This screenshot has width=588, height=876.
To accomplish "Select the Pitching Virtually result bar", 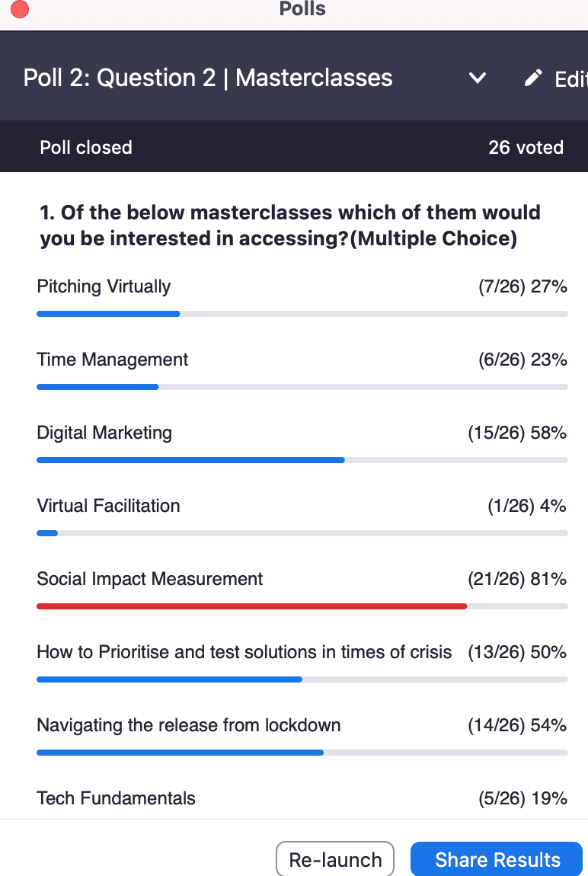I will (x=302, y=314).
